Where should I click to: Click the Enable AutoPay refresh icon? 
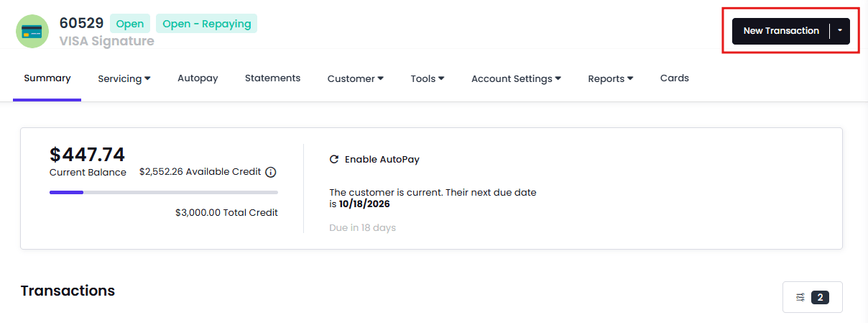point(333,160)
